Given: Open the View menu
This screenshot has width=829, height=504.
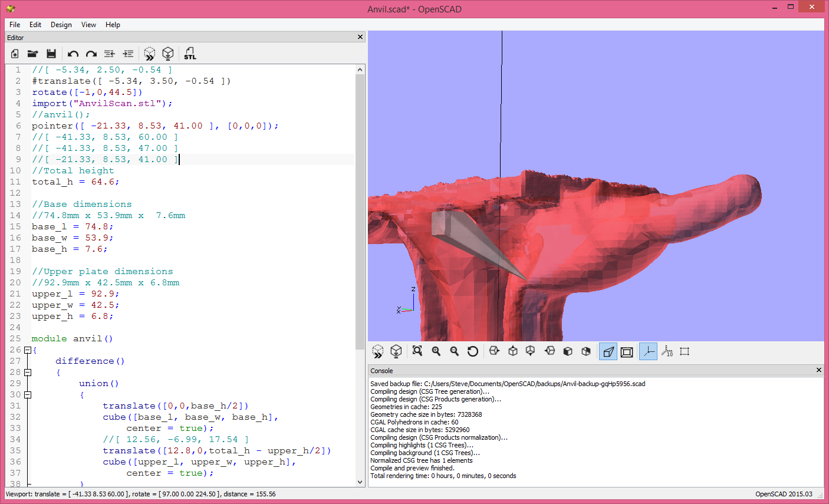Looking at the screenshot, I should coord(88,25).
